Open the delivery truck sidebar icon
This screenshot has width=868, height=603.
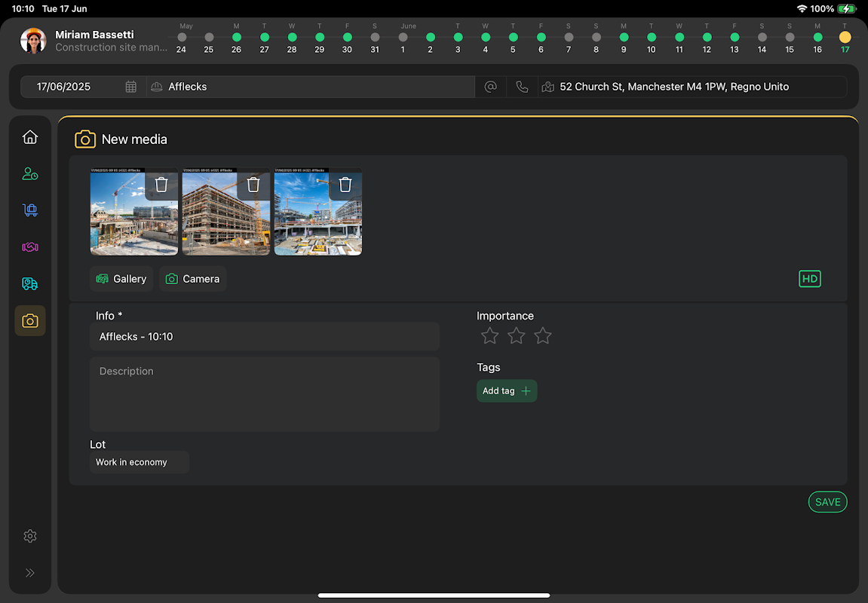pyautogui.click(x=30, y=284)
